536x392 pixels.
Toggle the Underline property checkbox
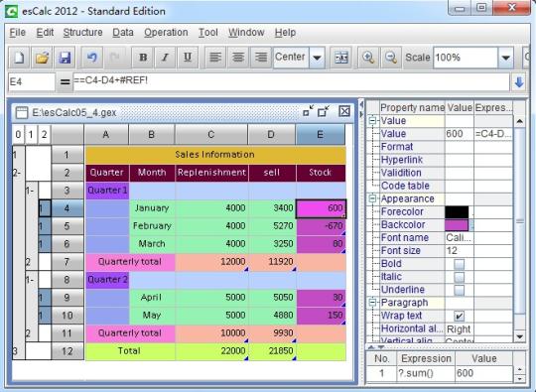(460, 290)
